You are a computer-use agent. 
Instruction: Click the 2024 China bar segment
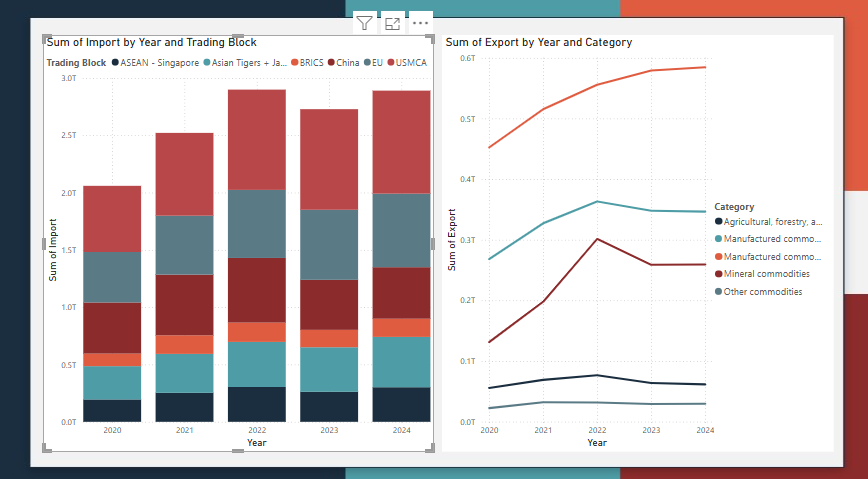tap(401, 293)
